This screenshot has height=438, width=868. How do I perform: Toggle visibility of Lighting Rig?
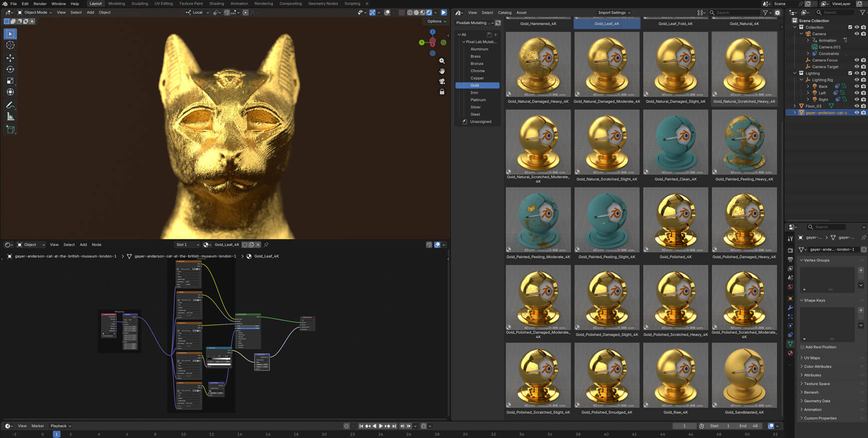(857, 80)
